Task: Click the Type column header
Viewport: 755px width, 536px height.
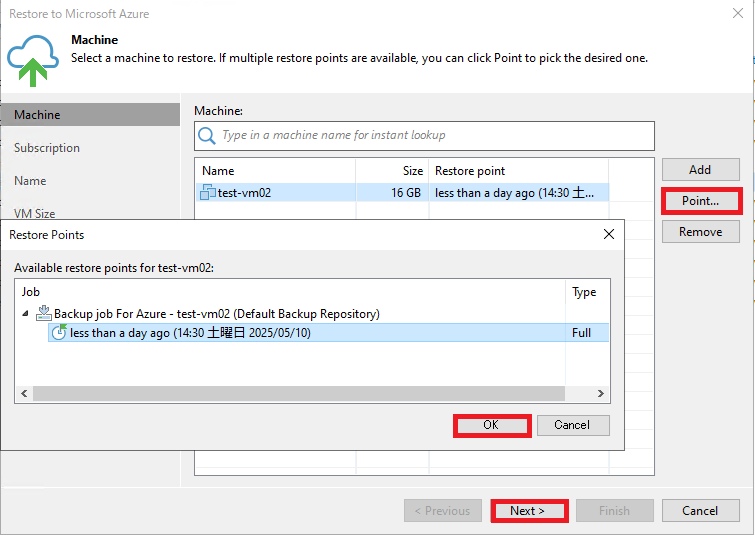Action: point(587,292)
